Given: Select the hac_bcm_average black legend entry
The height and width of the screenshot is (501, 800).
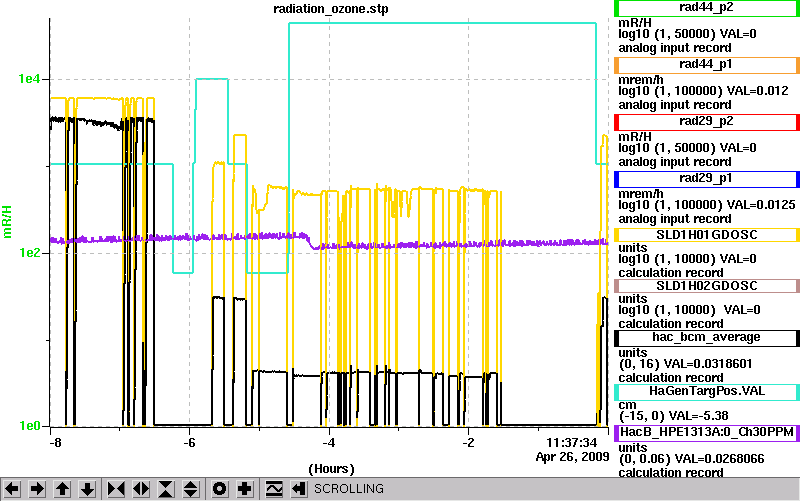Looking at the screenshot, I should (x=706, y=338).
